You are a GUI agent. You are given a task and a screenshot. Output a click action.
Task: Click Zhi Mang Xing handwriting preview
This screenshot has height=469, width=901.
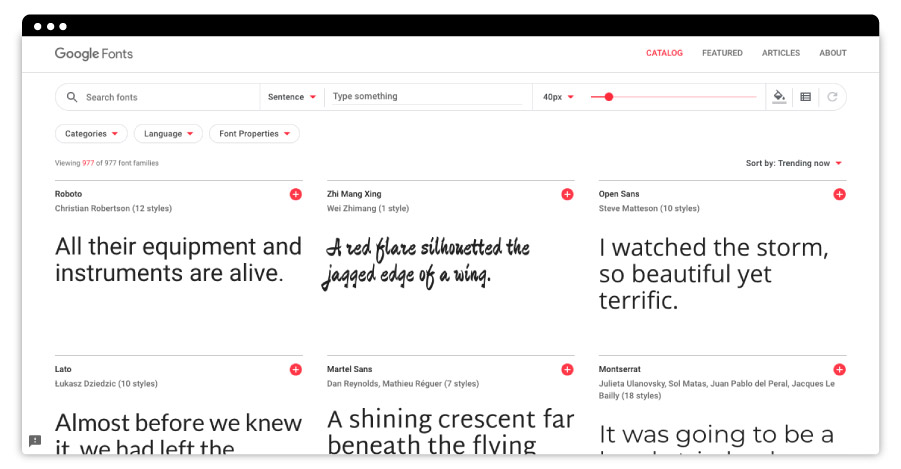coord(425,262)
